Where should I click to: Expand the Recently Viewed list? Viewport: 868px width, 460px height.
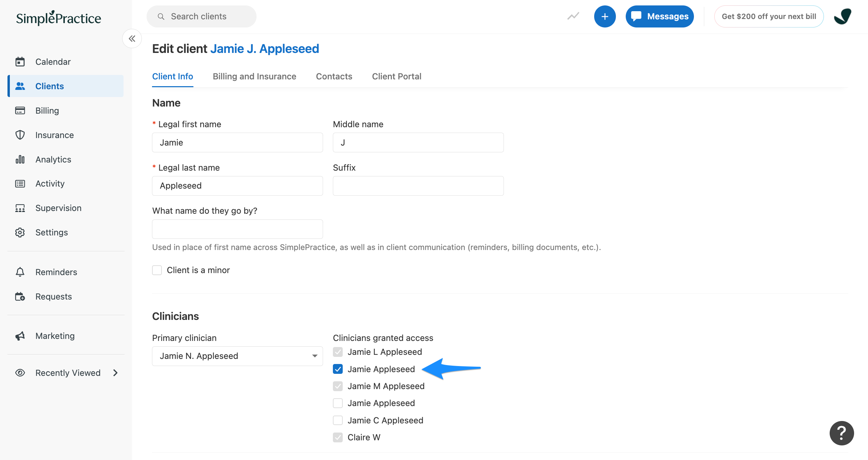tap(115, 372)
